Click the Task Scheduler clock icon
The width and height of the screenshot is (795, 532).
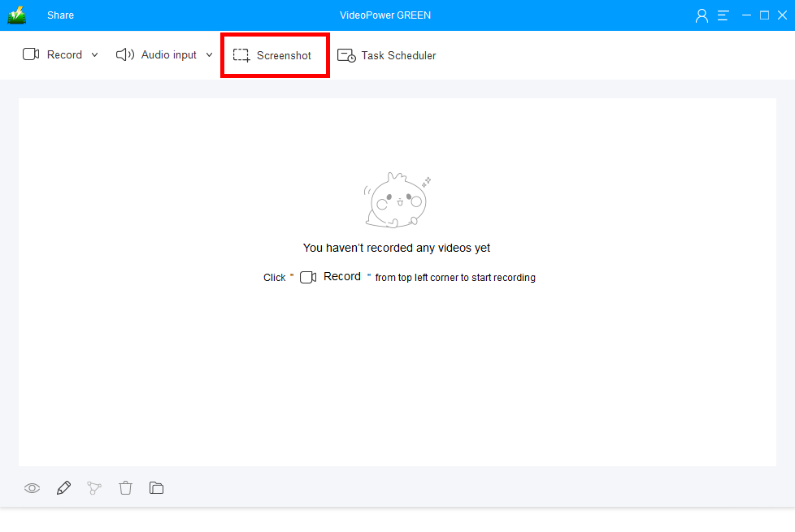[346, 55]
